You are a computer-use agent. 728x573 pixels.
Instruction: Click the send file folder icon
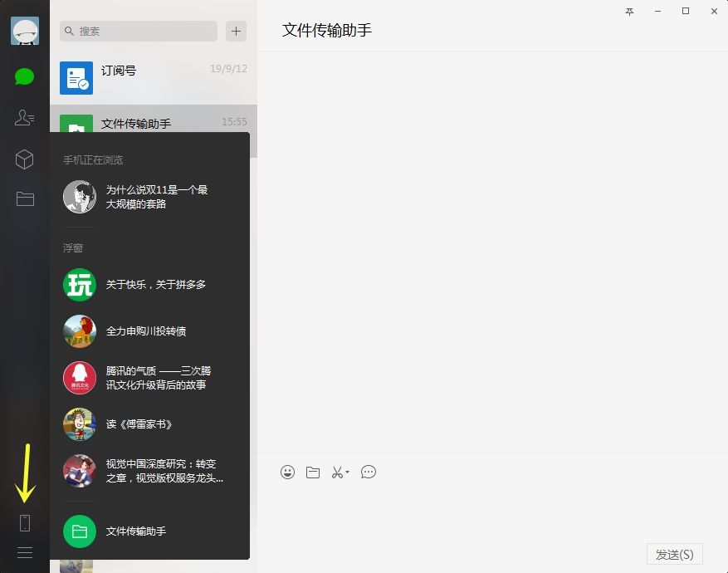coord(313,473)
